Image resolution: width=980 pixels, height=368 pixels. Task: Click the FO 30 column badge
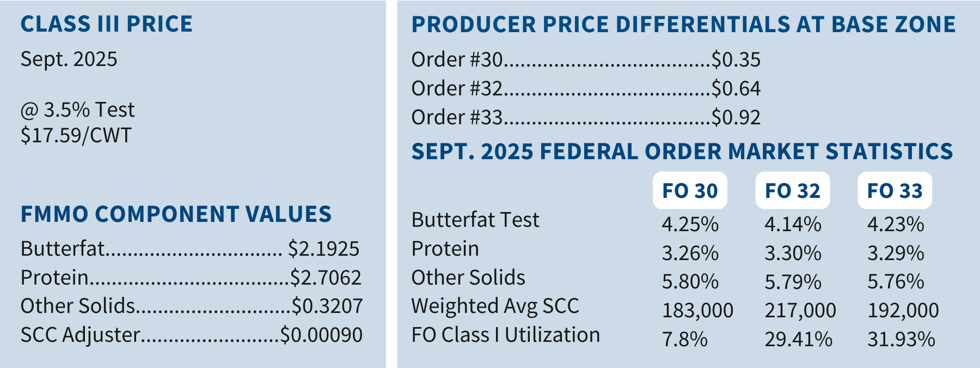coord(690,191)
